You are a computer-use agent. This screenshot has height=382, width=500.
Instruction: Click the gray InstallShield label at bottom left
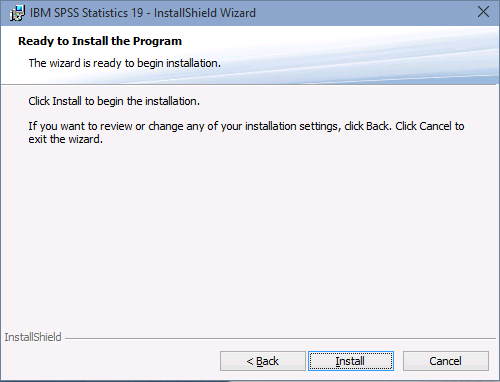point(33,337)
